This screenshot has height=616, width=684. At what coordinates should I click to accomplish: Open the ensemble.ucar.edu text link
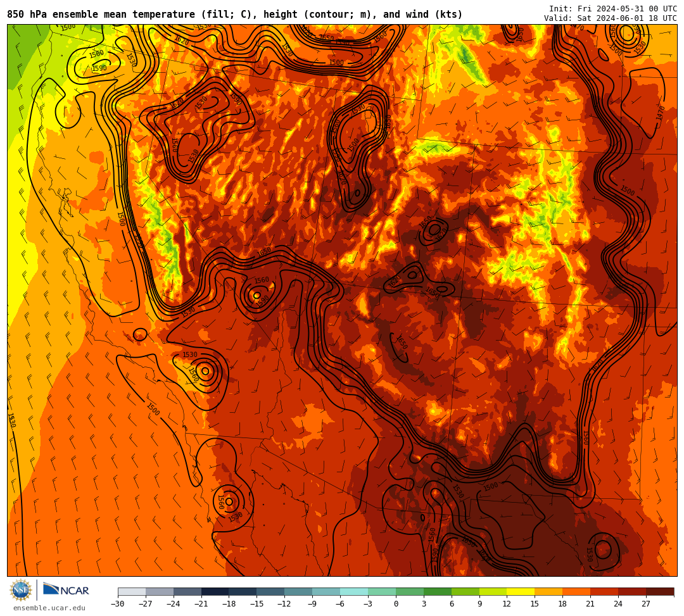[x=49, y=608]
